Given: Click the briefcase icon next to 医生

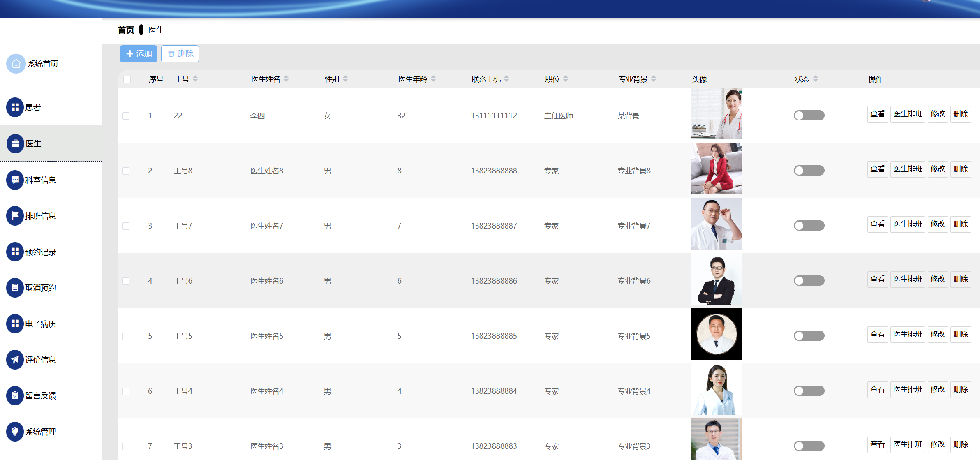Looking at the screenshot, I should point(15,143).
